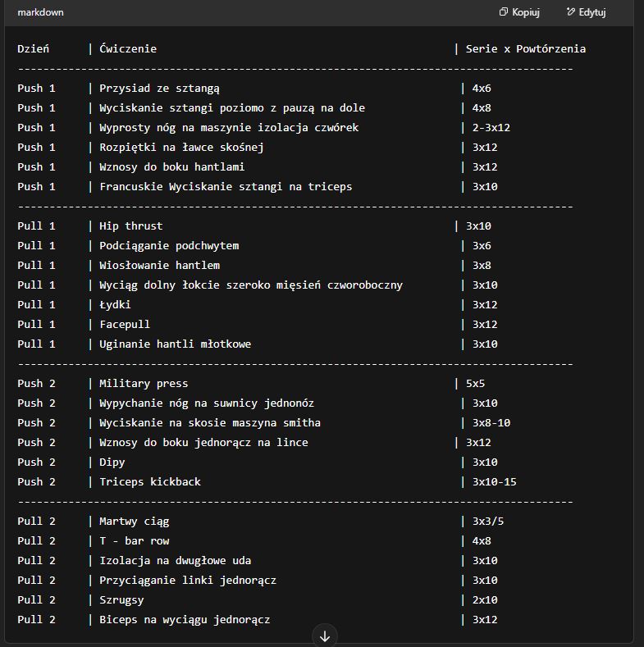The width and height of the screenshot is (644, 647).
Task: Click the 5x5 sets value
Action: click(475, 384)
